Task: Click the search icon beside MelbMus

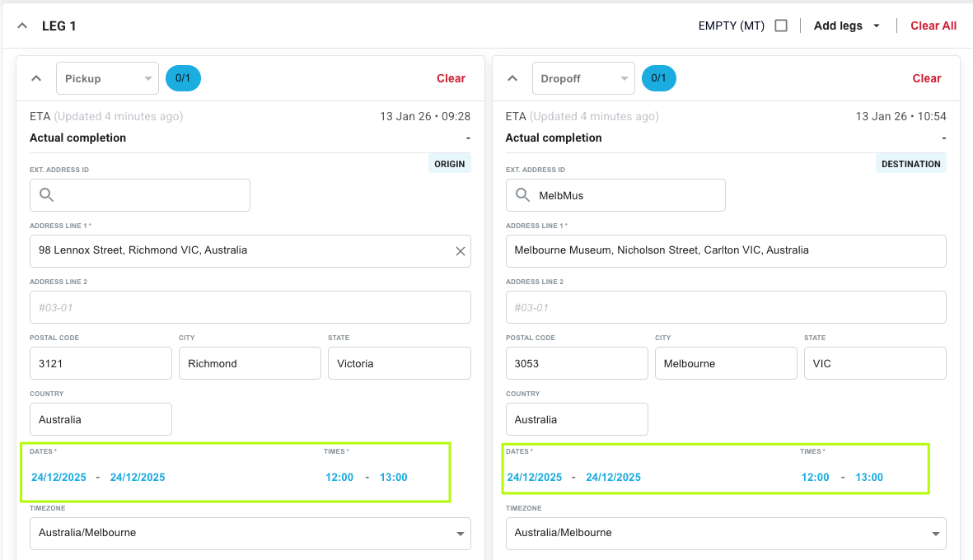Action: click(522, 195)
